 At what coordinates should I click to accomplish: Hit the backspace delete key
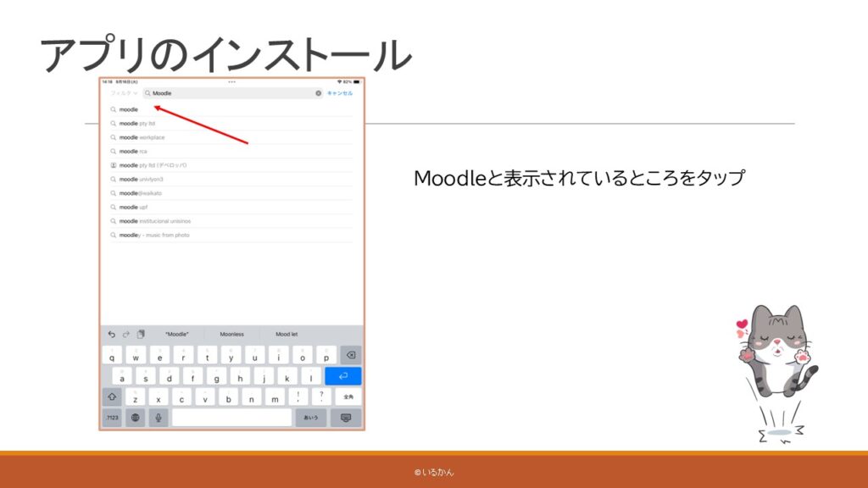(349, 355)
